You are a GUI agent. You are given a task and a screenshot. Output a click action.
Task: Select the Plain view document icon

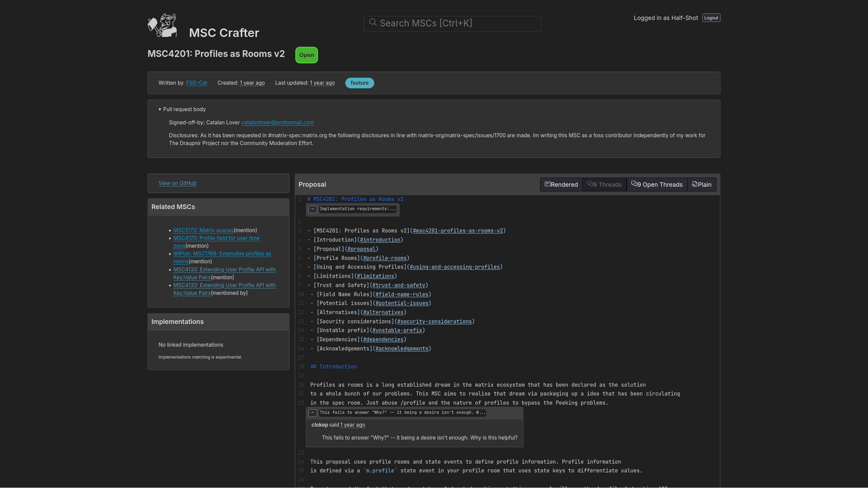click(694, 184)
